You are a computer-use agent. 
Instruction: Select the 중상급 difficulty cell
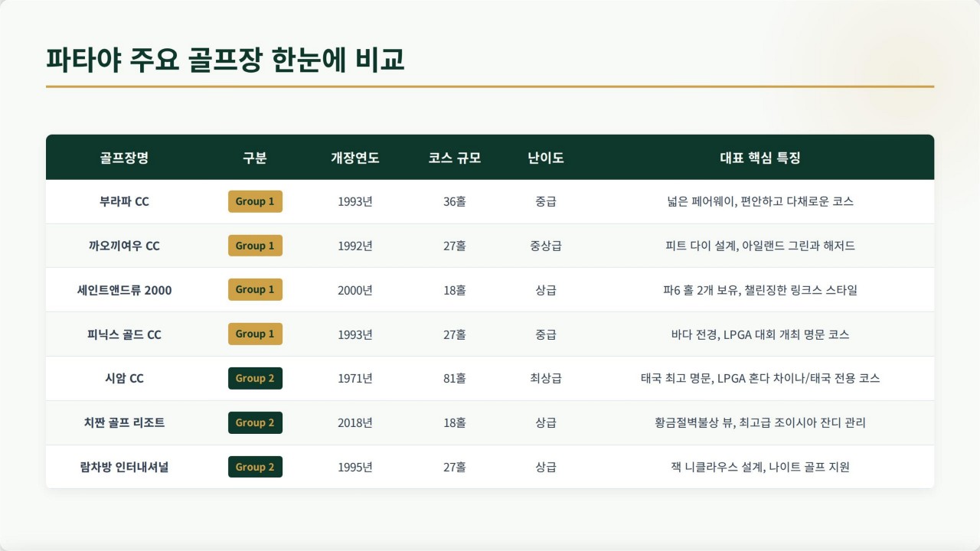pos(546,246)
